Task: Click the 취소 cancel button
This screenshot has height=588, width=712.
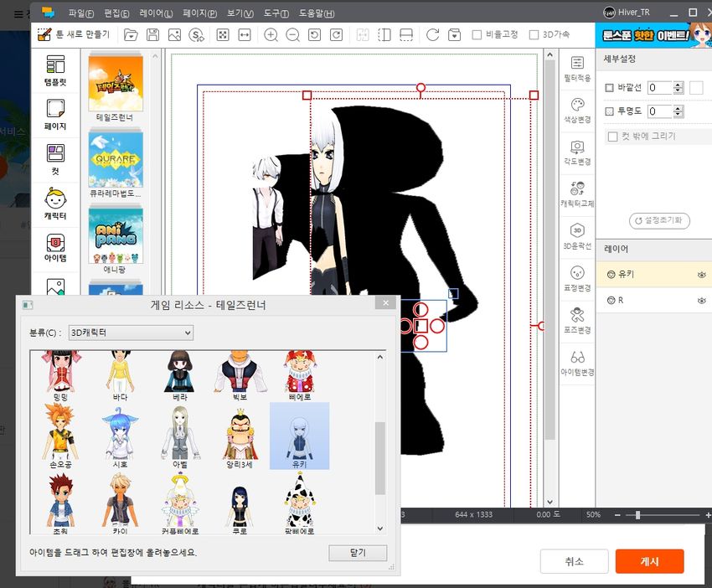Action: [574, 561]
